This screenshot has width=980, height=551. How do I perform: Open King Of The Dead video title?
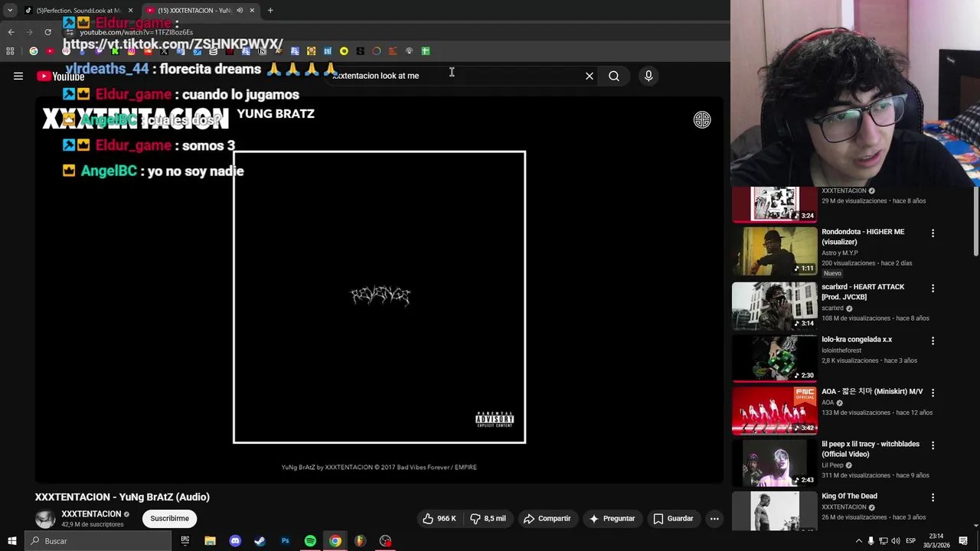849,497
